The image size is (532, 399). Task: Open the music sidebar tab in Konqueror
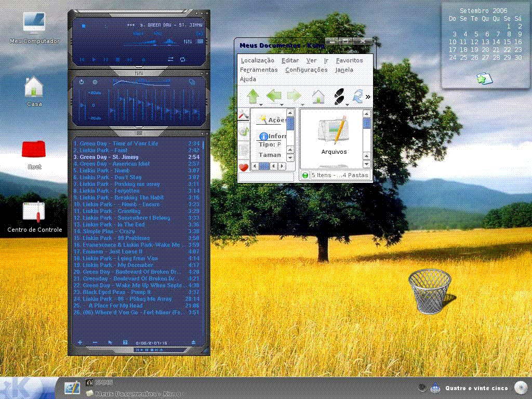(x=243, y=131)
